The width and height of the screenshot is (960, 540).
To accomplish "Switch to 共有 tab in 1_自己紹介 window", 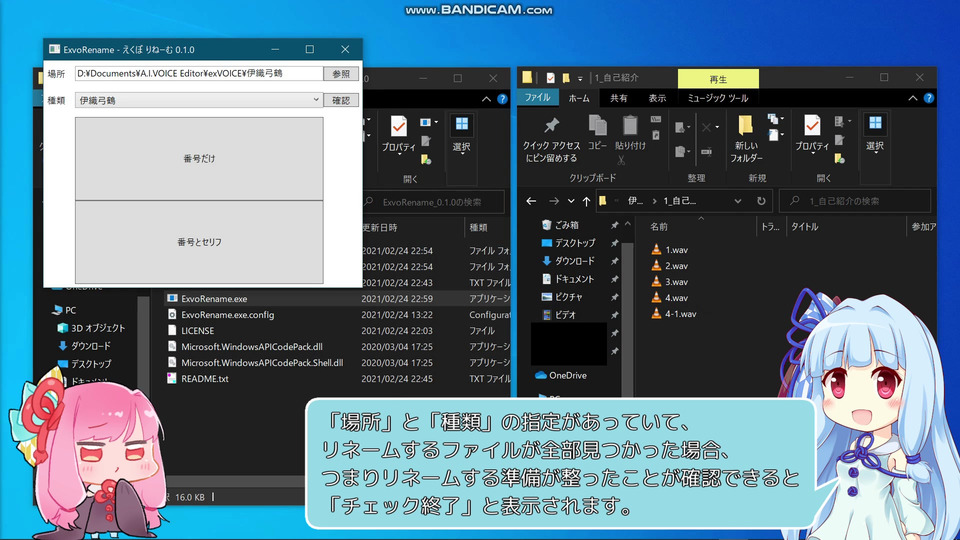I will (618, 98).
